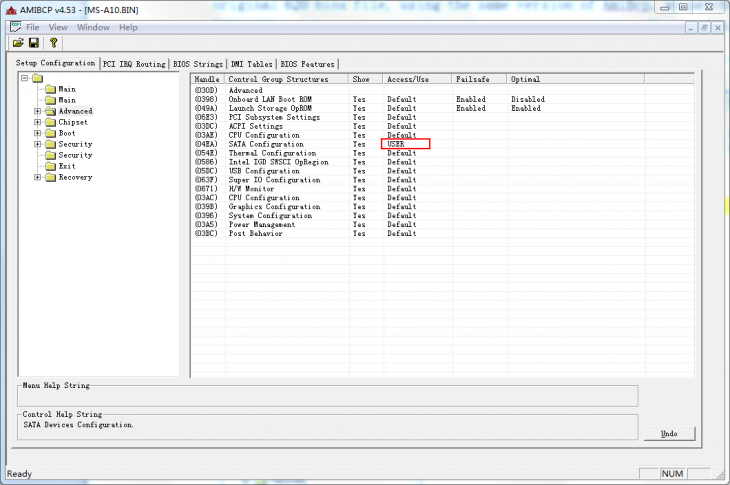This screenshot has height=485, width=730.
Task: Click the Chipset folder icon
Action: (49, 122)
